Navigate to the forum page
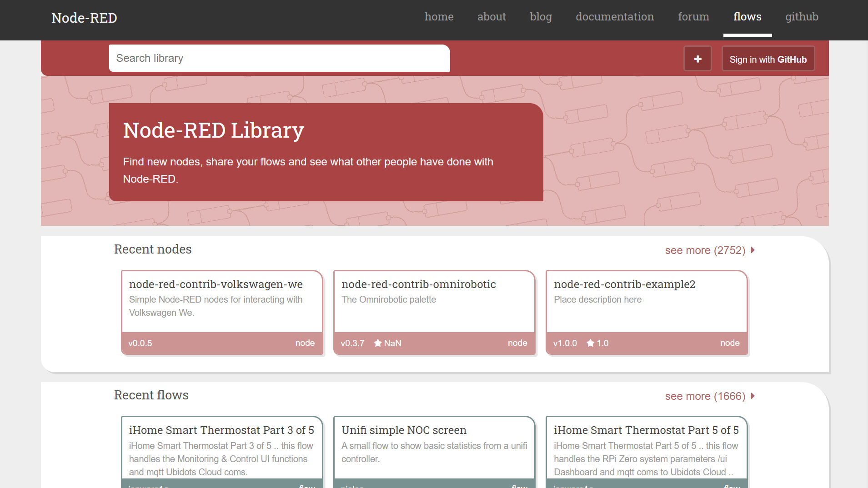Image resolution: width=868 pixels, height=488 pixels. 693,17
